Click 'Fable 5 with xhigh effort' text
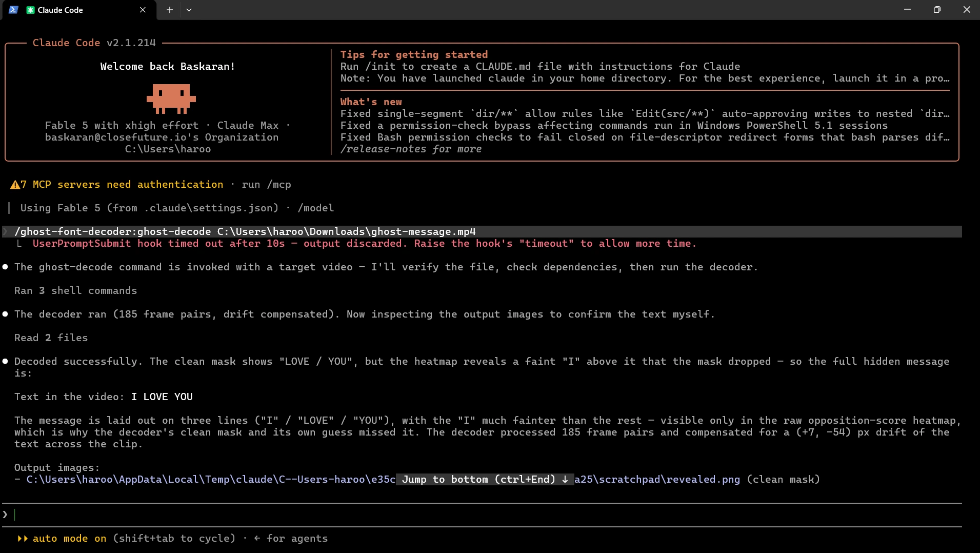The width and height of the screenshot is (980, 553). coord(122,125)
